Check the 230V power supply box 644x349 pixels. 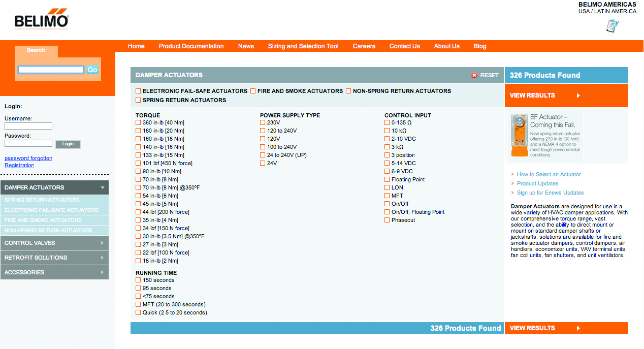[x=263, y=122]
